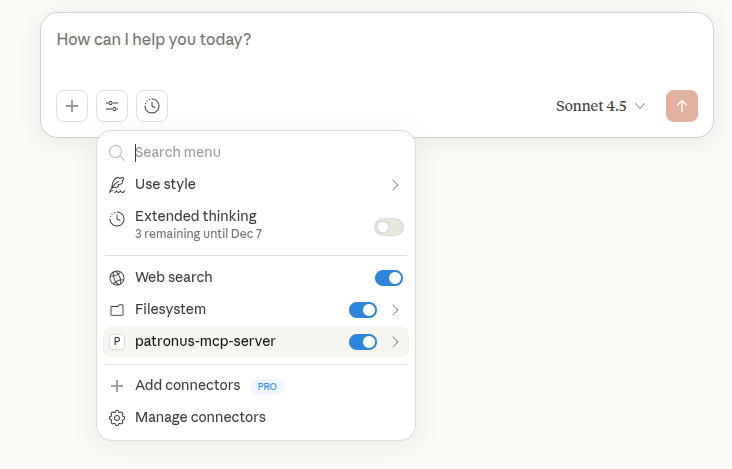The image size is (732, 469).
Task: Click the Manage connectors gear icon
Action: point(117,418)
